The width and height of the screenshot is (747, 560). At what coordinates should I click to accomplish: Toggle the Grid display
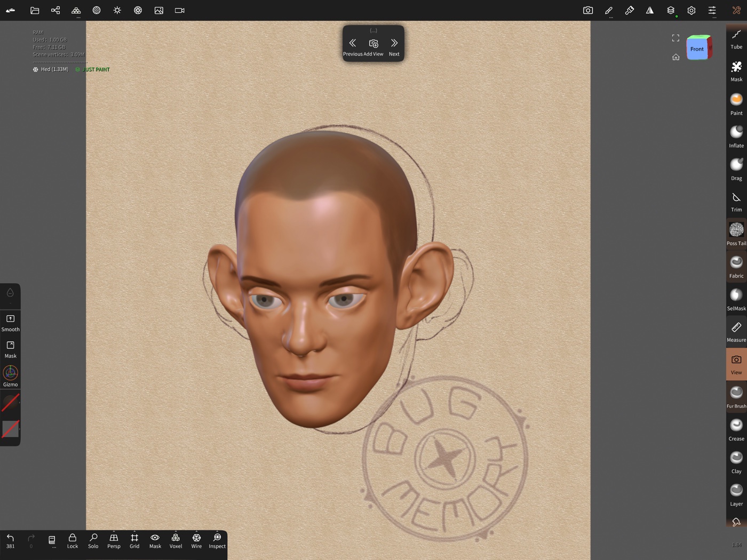click(x=134, y=541)
